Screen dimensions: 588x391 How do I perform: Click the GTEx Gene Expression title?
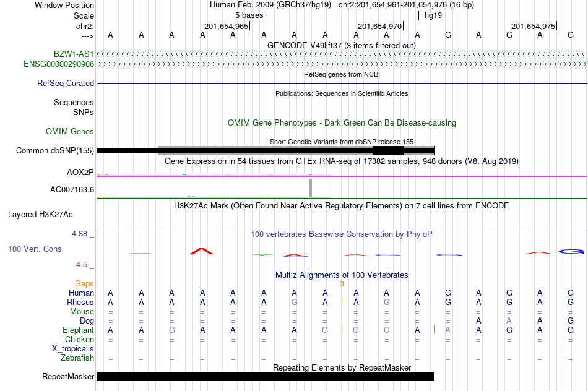[x=342, y=161]
